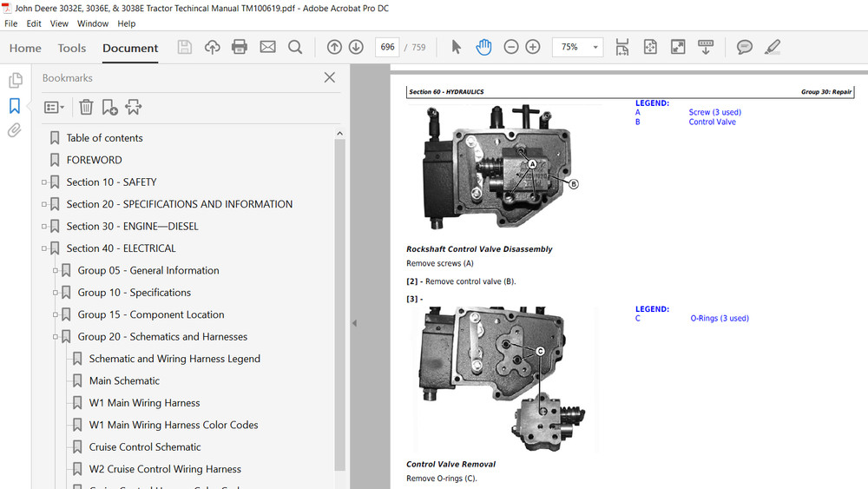This screenshot has width=868, height=489.
Task: Zoom out with minus icon
Action: click(x=511, y=47)
